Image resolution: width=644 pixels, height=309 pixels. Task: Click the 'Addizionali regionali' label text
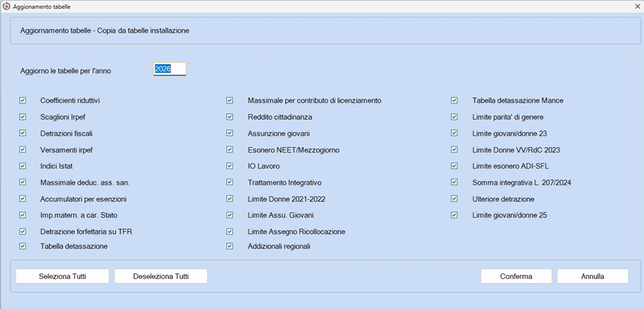(279, 246)
